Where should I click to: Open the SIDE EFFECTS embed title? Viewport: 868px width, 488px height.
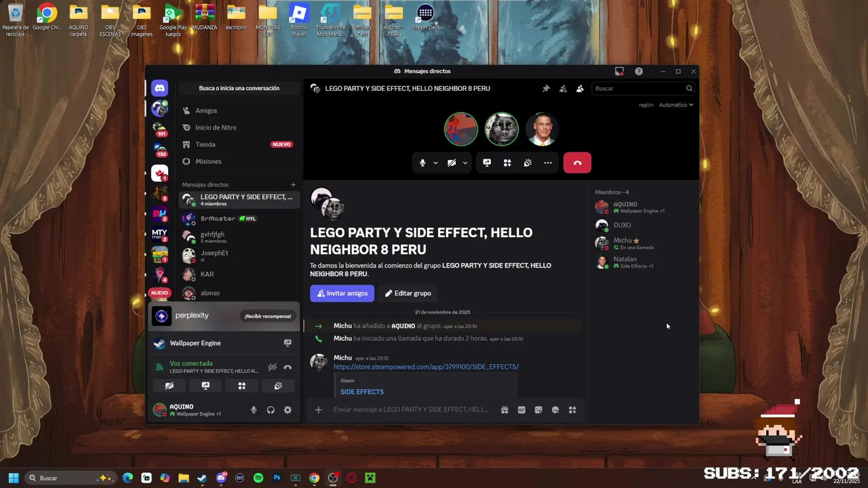click(362, 392)
